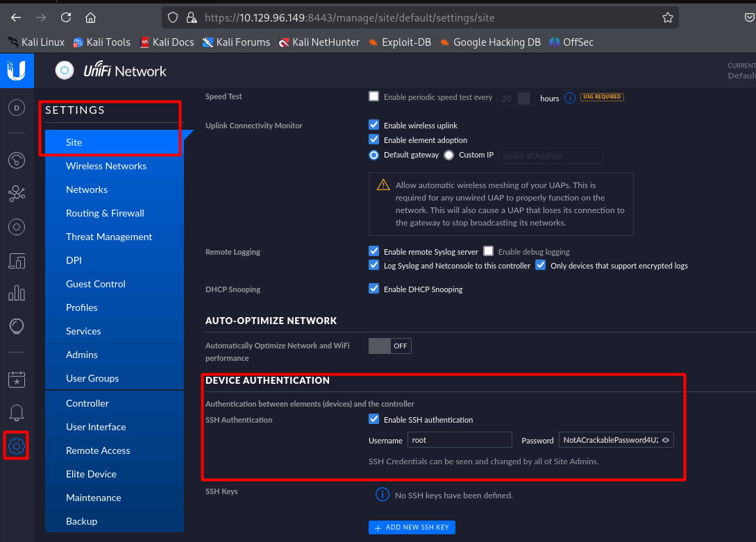Open the Clients sidebar icon
Screen dimensions: 756x542
tap(17, 261)
